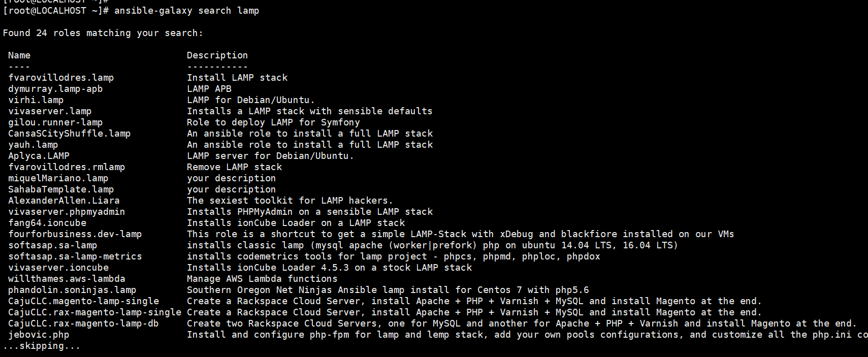868x357 pixels.
Task: Click the fvarovillodres.rmlamp role name
Action: point(67,167)
